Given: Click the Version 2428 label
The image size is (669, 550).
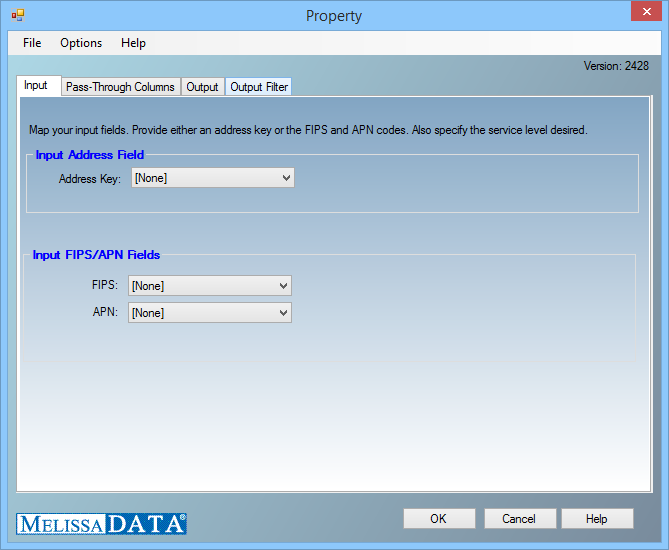Looking at the screenshot, I should 616,66.
